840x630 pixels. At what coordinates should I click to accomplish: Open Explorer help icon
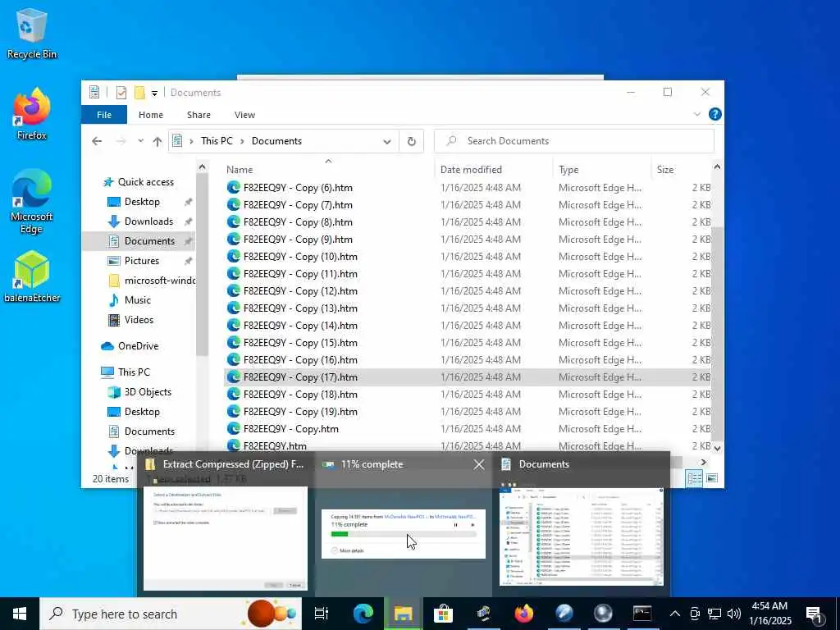[714, 114]
